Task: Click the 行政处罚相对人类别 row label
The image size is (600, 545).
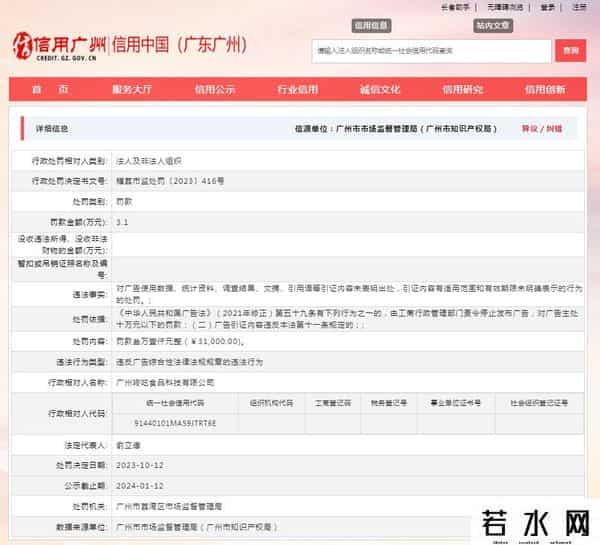Action: point(68,161)
